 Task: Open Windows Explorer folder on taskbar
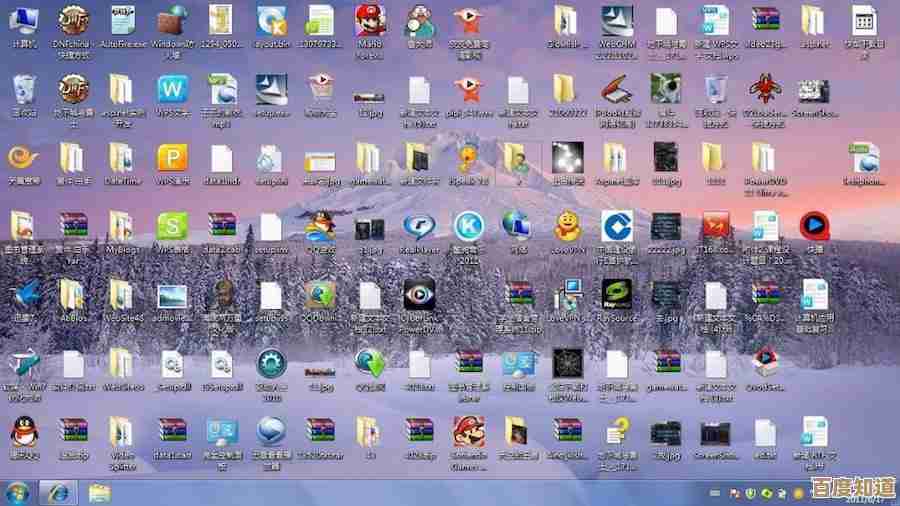point(99,492)
